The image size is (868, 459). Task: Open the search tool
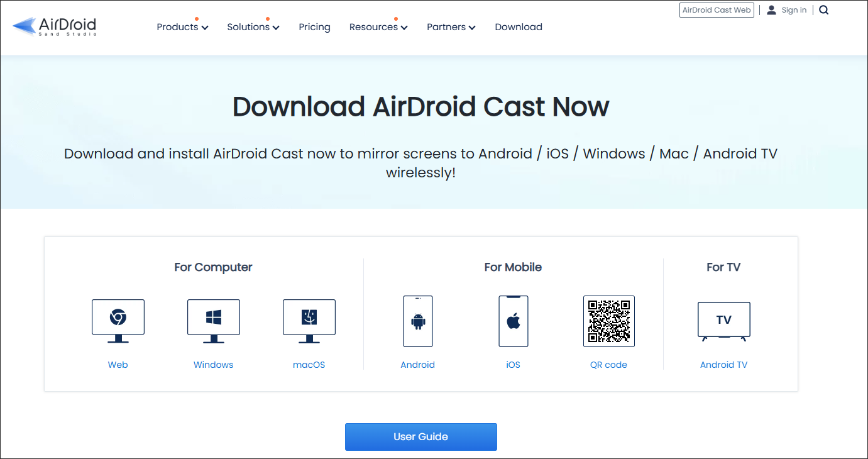click(x=823, y=9)
